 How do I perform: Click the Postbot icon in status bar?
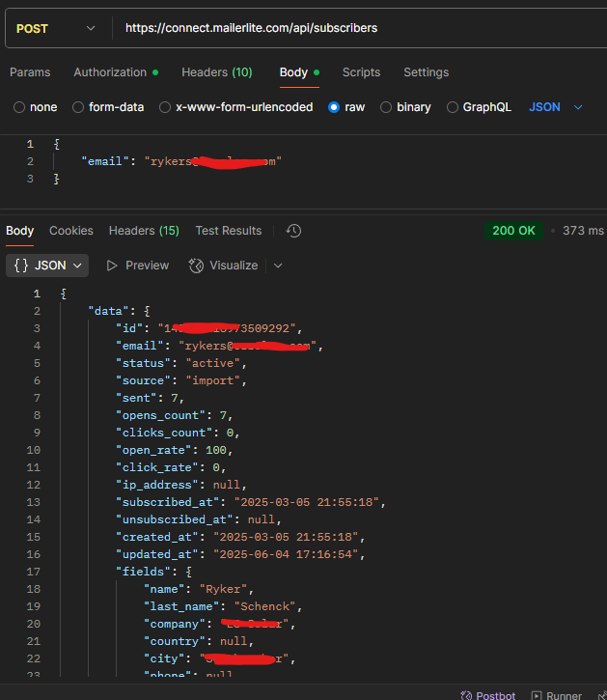(466, 695)
